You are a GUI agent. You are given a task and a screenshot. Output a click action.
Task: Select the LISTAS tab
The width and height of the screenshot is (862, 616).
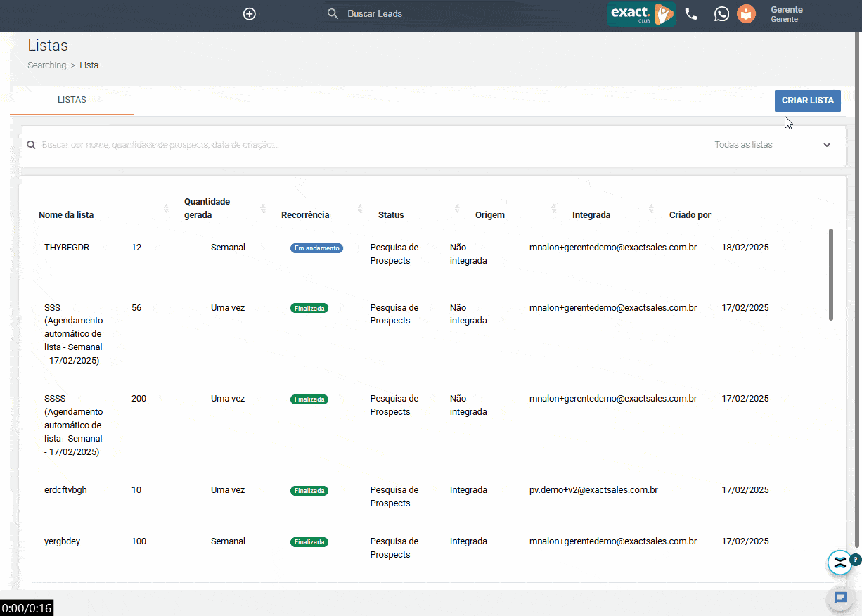(72, 100)
